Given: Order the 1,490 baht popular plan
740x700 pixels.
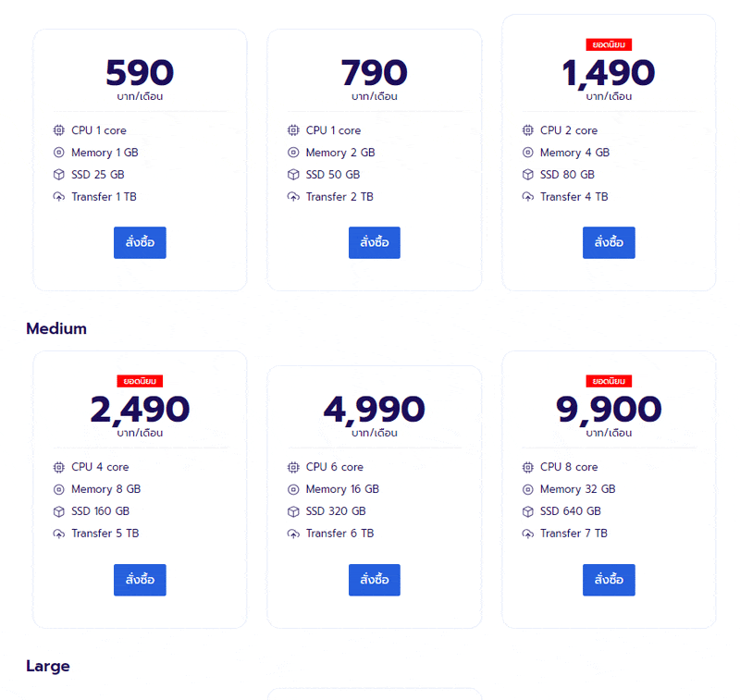Looking at the screenshot, I should click(609, 242).
